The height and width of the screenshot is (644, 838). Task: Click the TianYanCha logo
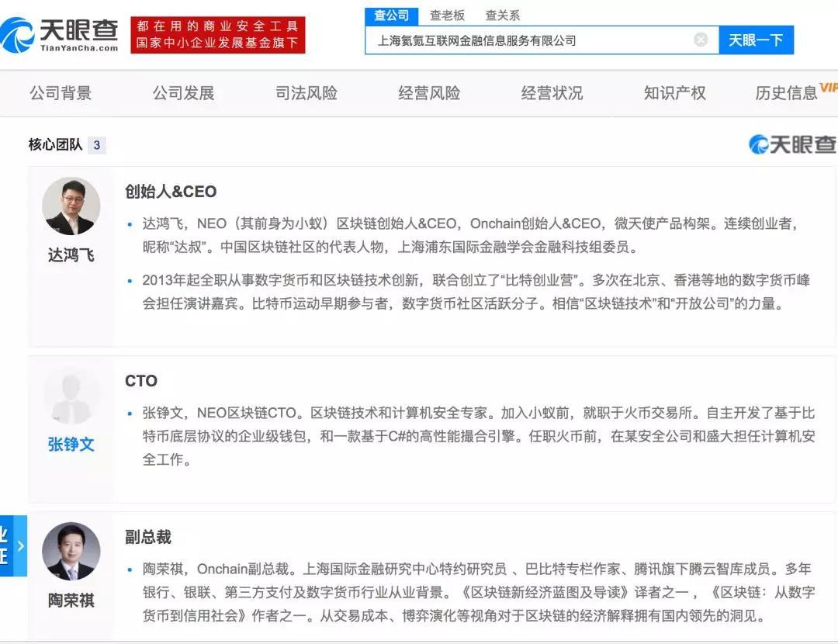[x=59, y=35]
